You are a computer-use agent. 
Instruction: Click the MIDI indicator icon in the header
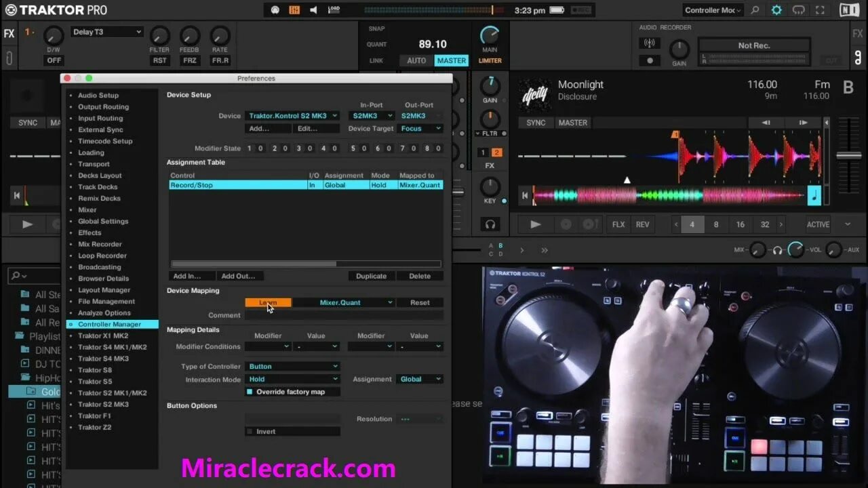click(275, 10)
